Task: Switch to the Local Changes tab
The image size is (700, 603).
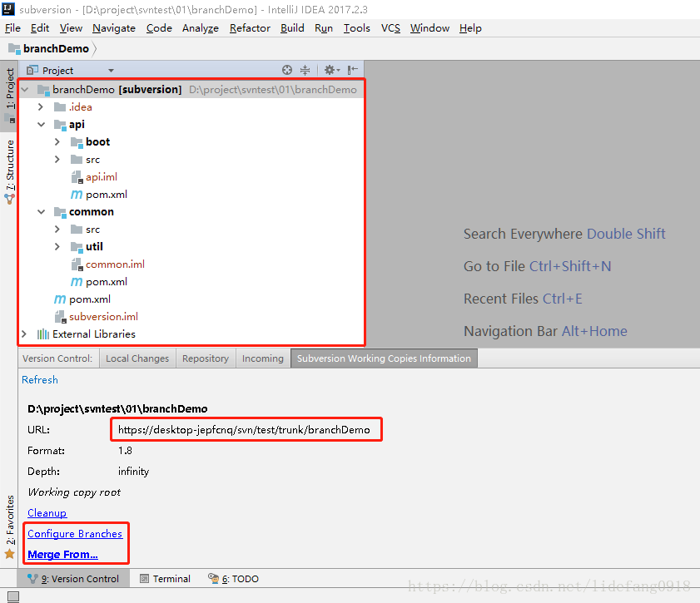Action: pyautogui.click(x=137, y=358)
